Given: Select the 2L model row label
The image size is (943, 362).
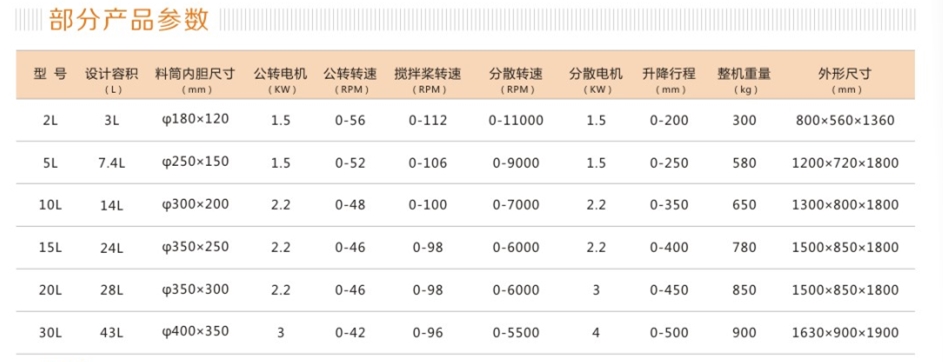Looking at the screenshot, I should [51, 120].
